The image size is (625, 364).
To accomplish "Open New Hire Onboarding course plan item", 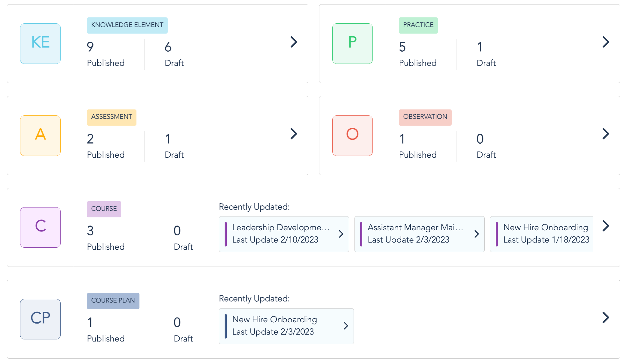I will (286, 326).
